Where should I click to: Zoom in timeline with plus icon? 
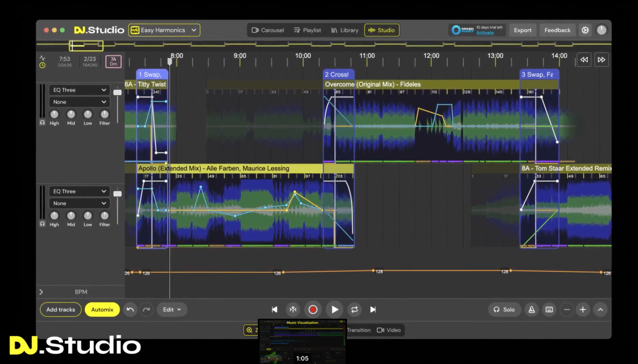[x=583, y=309]
